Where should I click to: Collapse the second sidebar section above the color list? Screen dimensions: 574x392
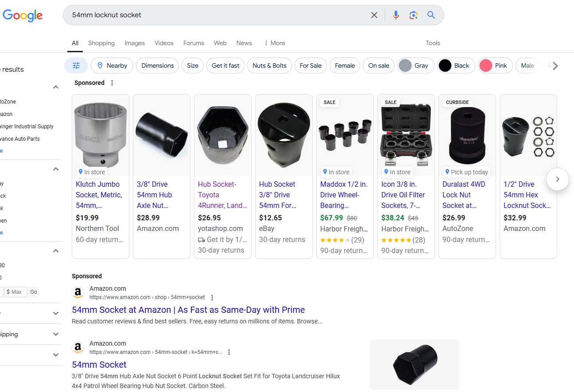click(x=56, y=169)
